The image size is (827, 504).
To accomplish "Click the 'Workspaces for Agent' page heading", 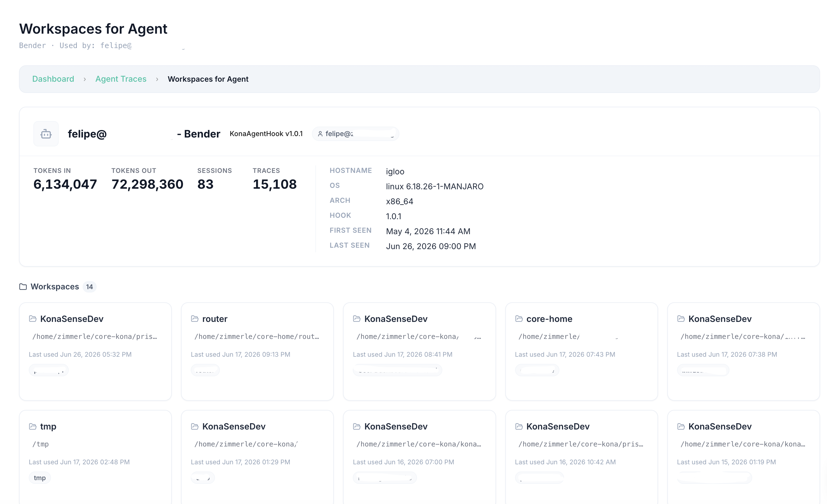I will tap(93, 29).
